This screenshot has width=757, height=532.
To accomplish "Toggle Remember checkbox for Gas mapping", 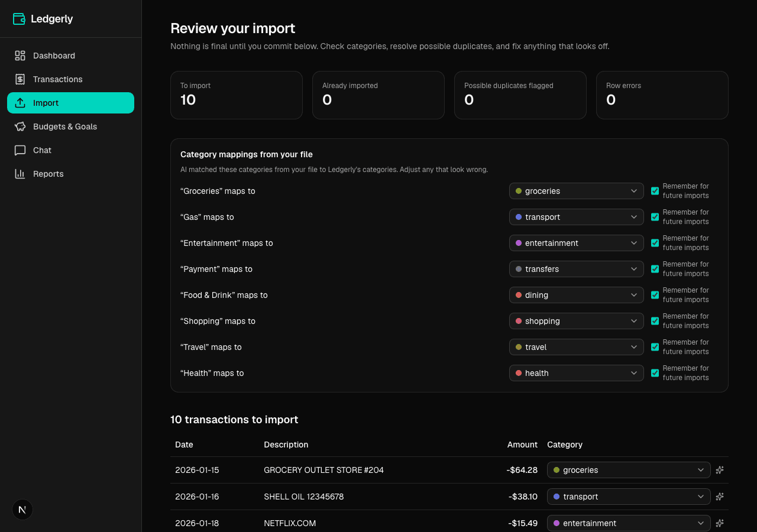I will (655, 217).
